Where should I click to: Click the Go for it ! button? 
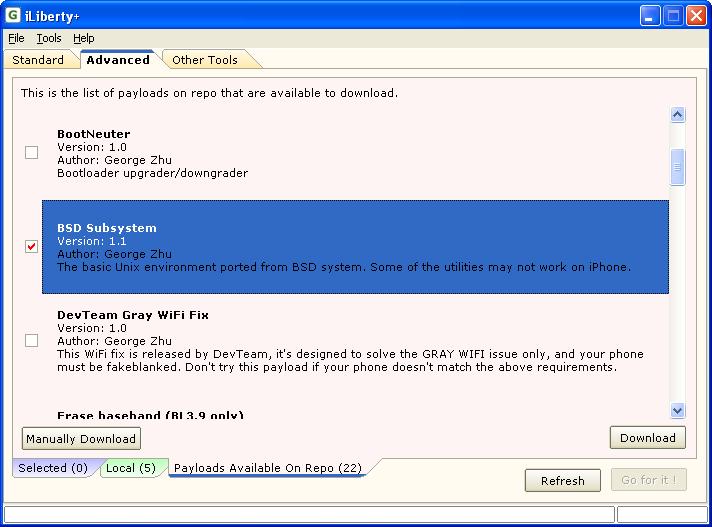(648, 480)
